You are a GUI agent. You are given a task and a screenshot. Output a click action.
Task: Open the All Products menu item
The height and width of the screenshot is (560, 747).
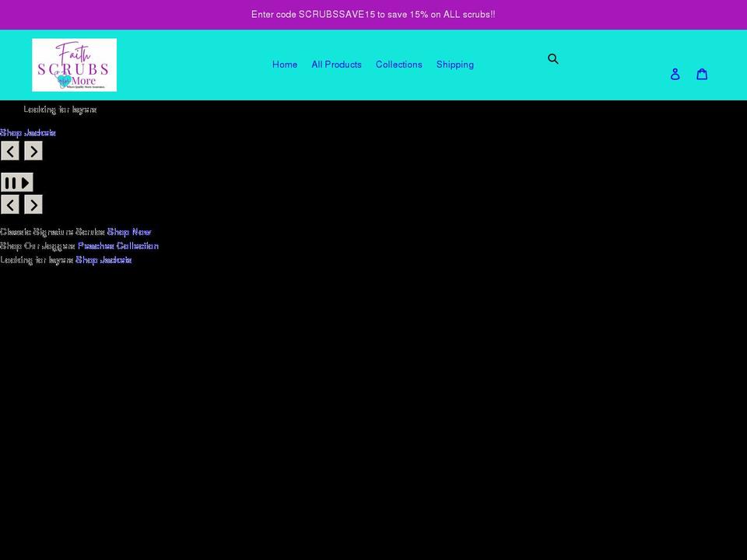336,65
